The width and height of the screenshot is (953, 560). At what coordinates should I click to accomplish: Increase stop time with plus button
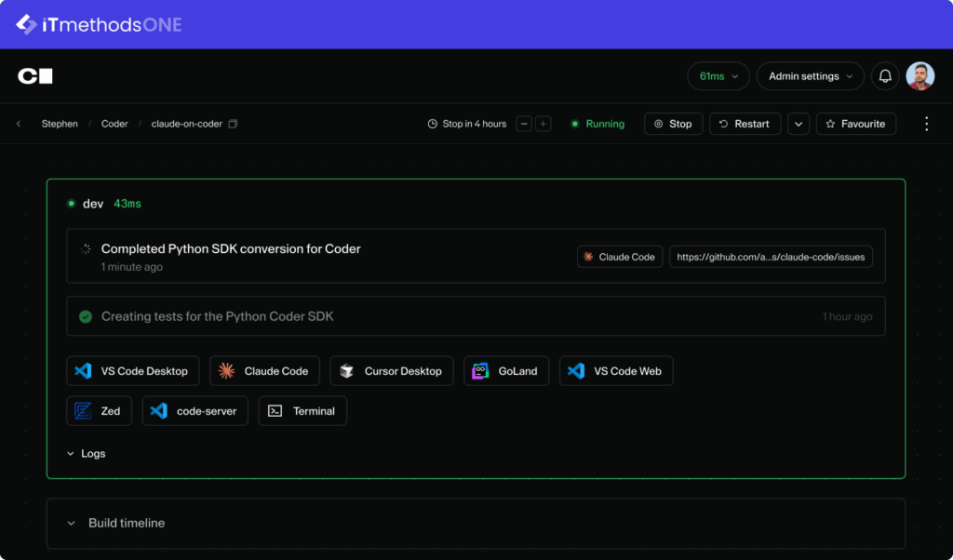(x=544, y=124)
